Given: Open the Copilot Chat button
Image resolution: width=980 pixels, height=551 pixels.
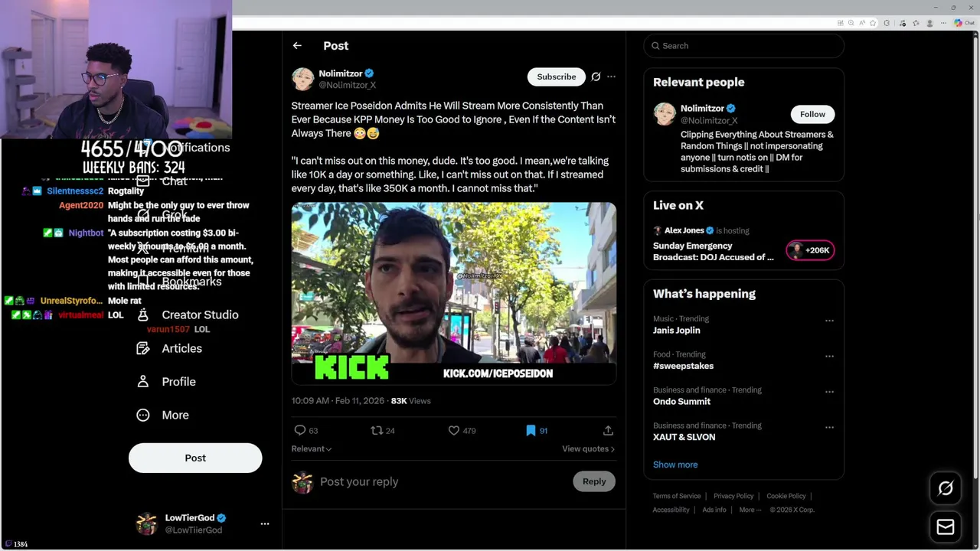Looking at the screenshot, I should (964, 23).
